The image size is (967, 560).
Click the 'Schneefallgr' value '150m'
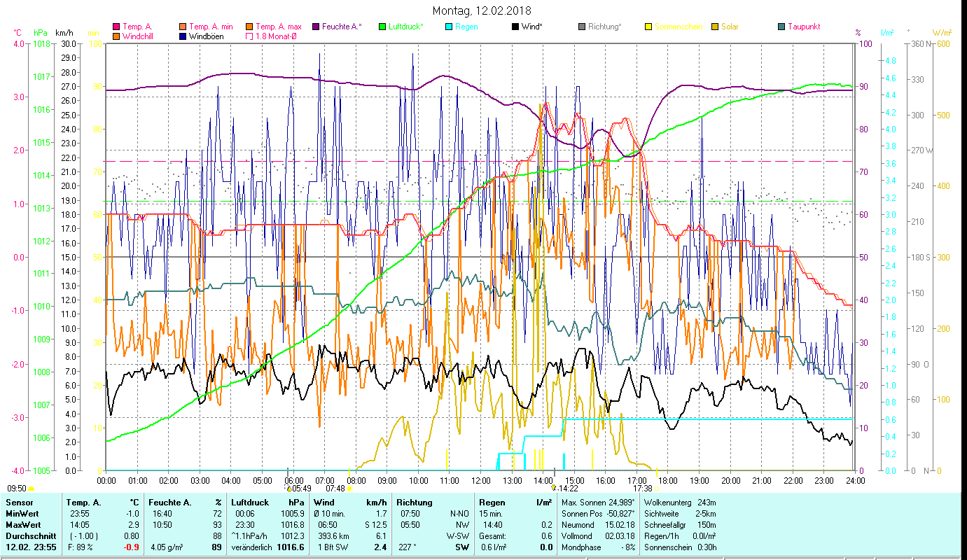tap(707, 525)
